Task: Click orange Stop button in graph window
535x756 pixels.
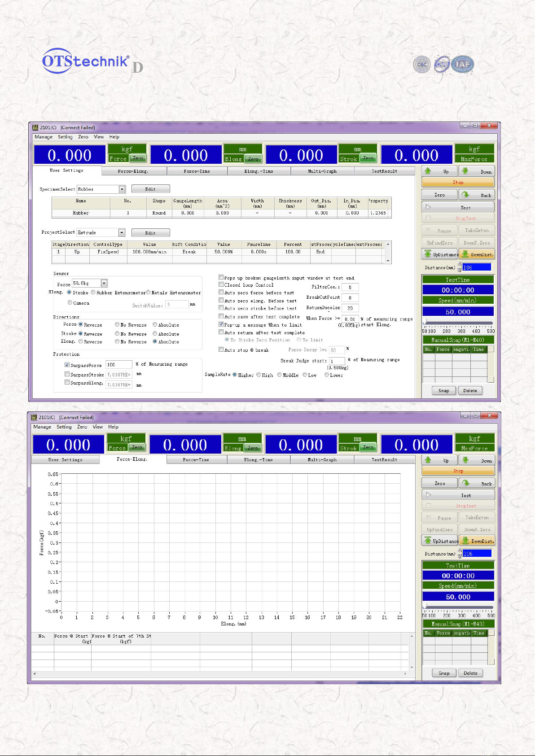Action: tap(458, 471)
